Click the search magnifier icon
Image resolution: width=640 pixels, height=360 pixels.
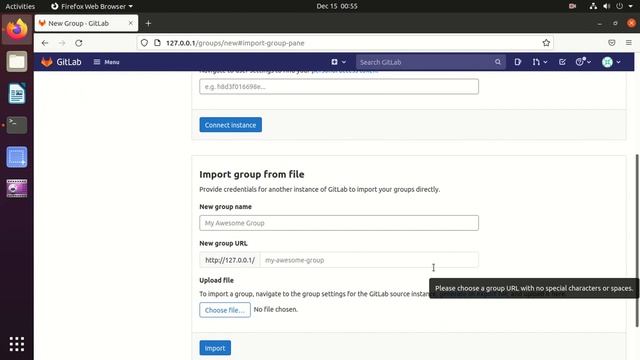(498, 62)
